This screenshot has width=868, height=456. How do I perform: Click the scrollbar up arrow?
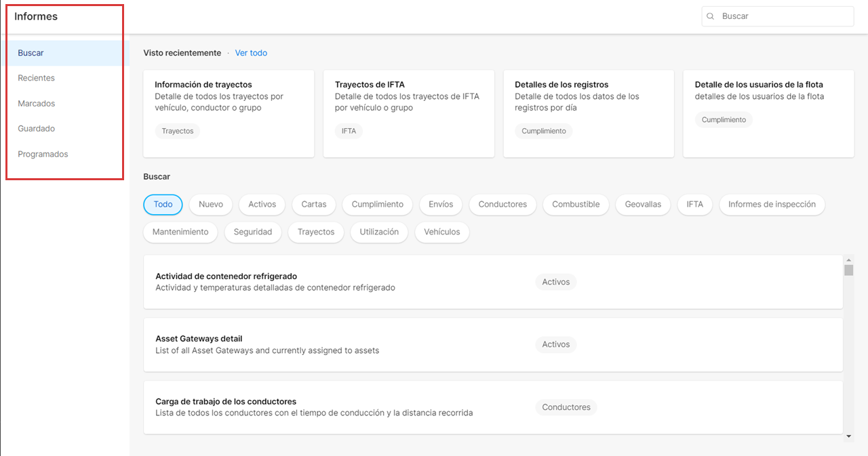(x=848, y=260)
